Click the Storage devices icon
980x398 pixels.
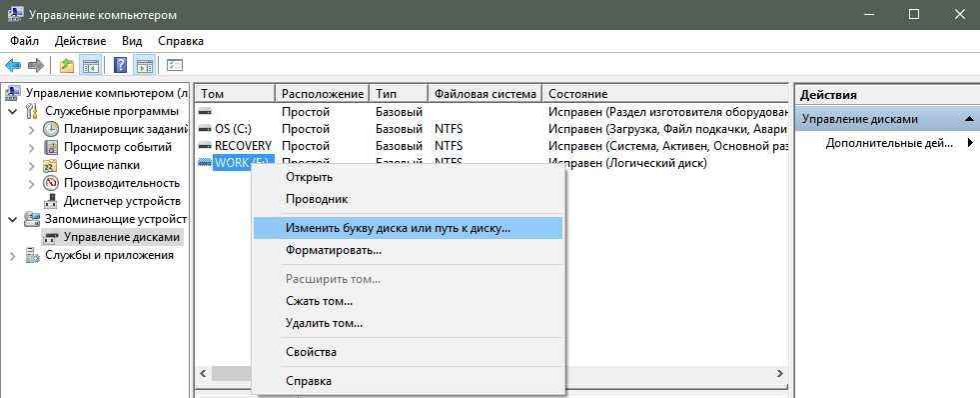(x=32, y=219)
